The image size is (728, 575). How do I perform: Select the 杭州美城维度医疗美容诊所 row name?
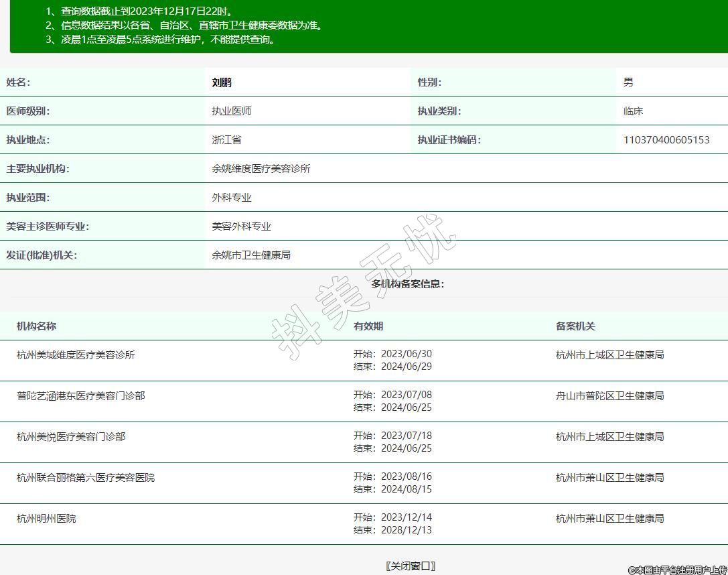click(x=76, y=355)
